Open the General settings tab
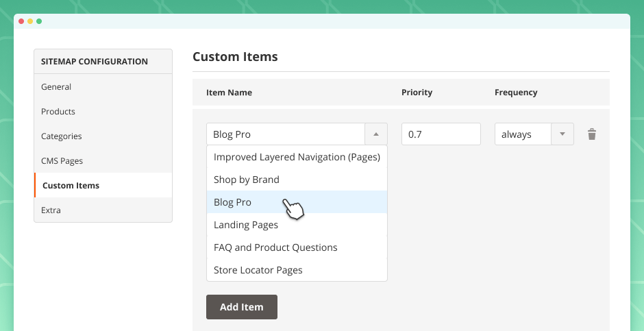 [x=103, y=86]
